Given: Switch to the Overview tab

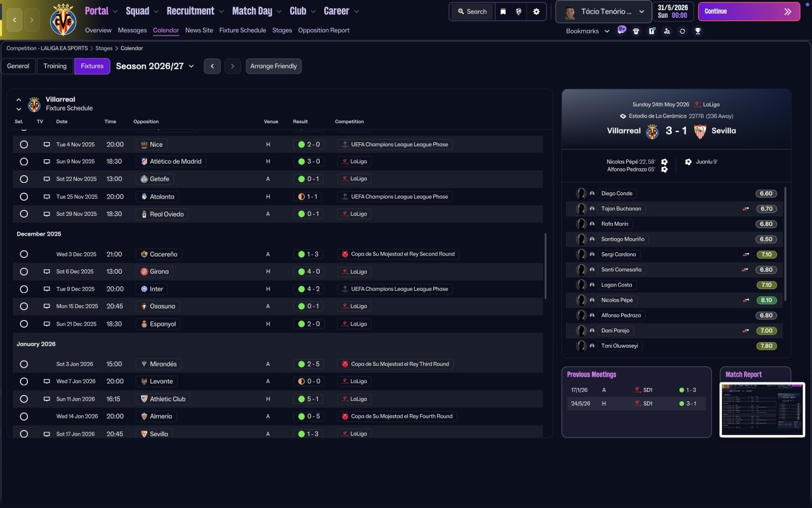Looking at the screenshot, I should pyautogui.click(x=98, y=30).
